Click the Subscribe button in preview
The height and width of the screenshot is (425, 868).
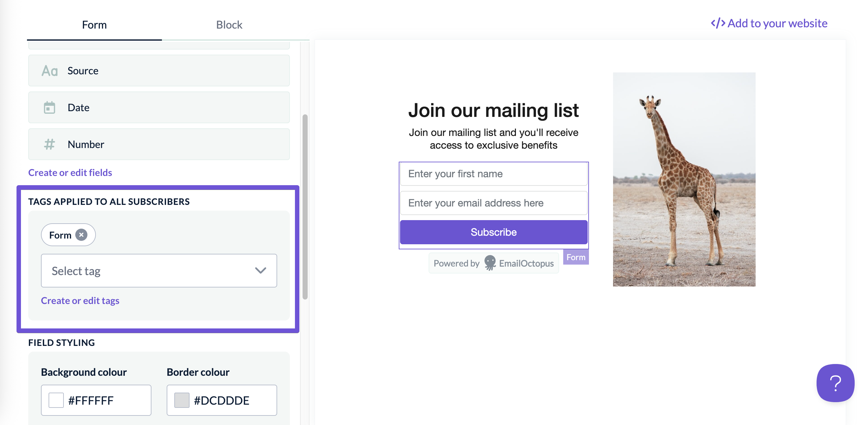click(494, 232)
